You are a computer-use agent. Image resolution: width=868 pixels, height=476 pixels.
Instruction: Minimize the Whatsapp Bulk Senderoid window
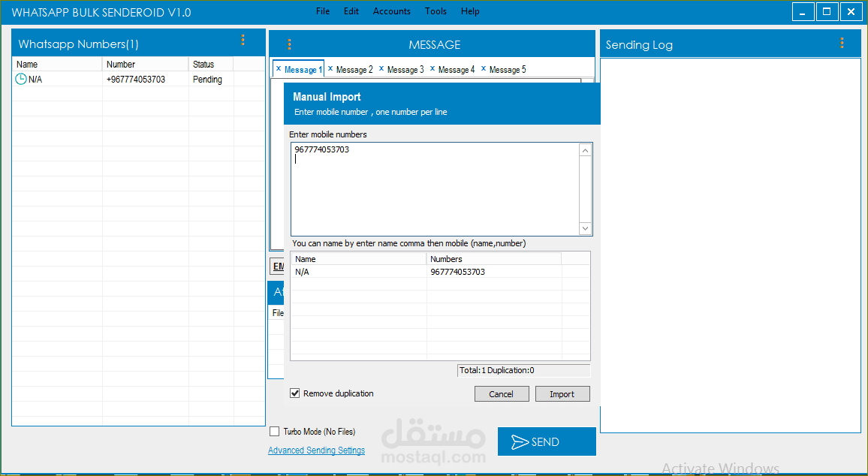tap(803, 11)
